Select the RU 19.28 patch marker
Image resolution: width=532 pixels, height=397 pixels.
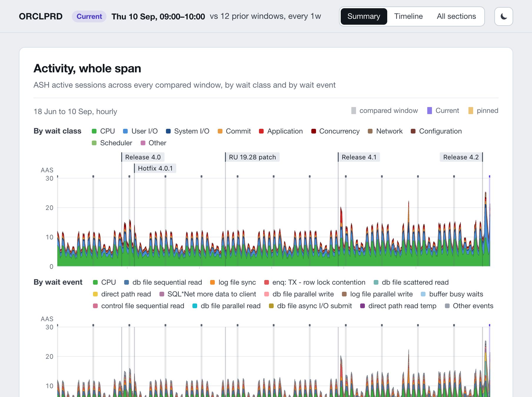[x=252, y=157]
